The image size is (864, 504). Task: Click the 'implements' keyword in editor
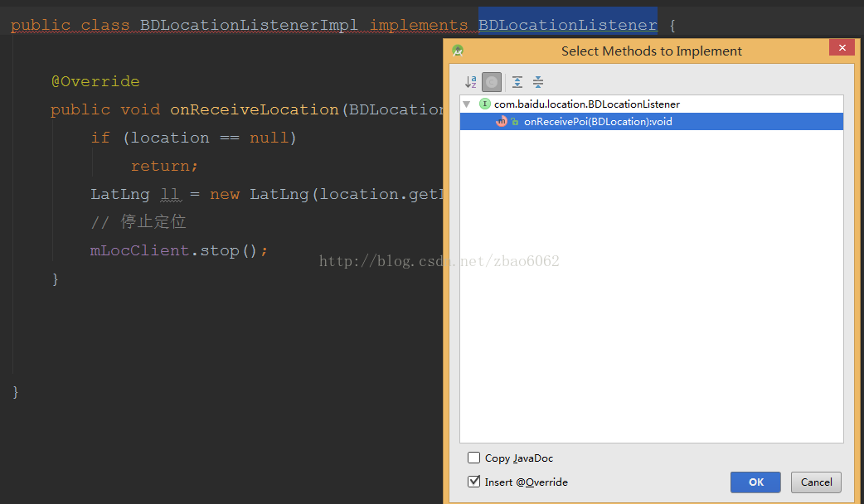click(419, 26)
